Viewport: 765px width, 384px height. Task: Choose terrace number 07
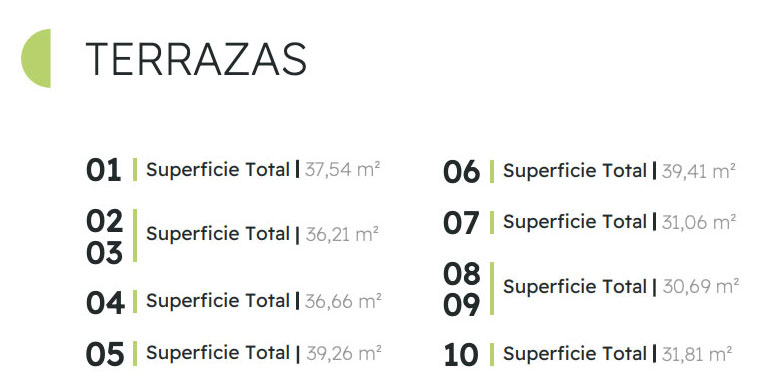[462, 223]
